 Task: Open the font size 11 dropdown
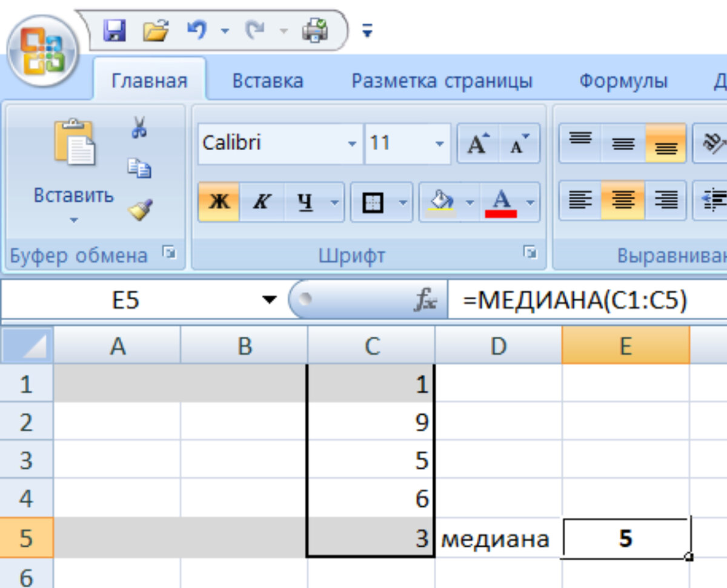tap(440, 144)
